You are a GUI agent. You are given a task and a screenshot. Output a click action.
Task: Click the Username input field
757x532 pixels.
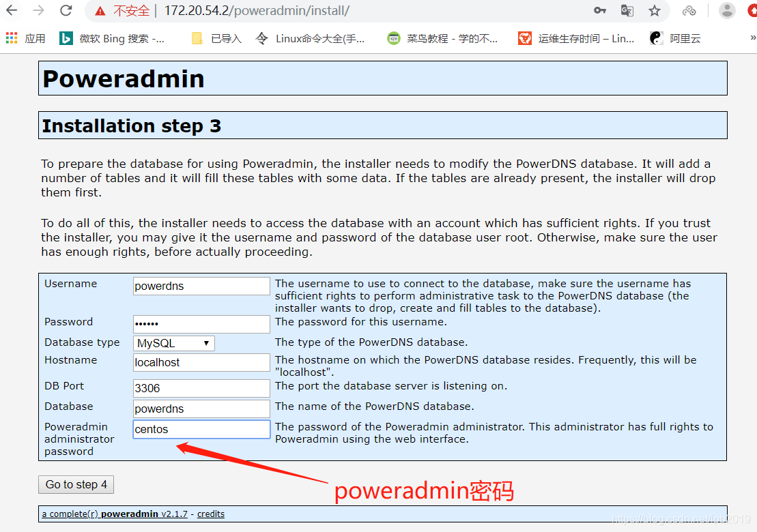(x=201, y=286)
